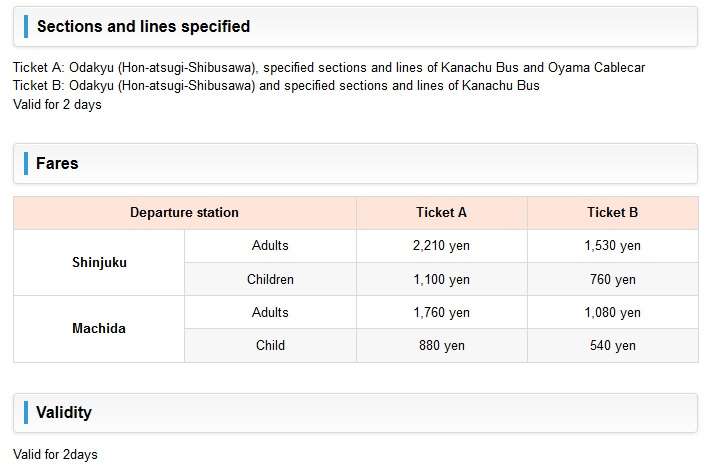
Task: Click the Ticket A column header
Action: pos(441,212)
